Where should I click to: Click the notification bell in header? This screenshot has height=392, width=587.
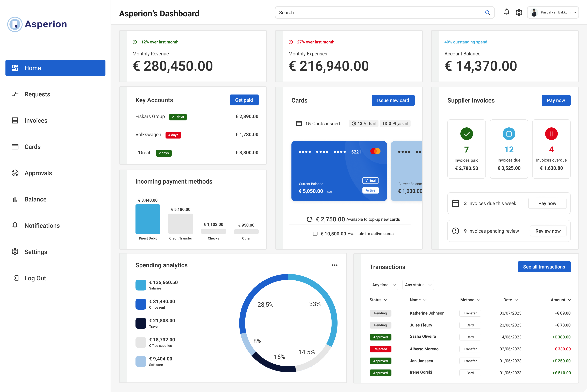(506, 12)
